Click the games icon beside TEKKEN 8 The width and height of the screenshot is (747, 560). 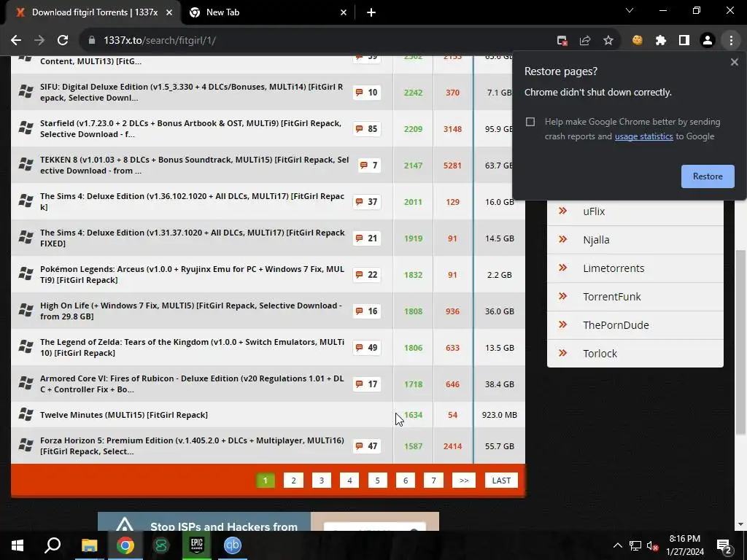click(26, 164)
